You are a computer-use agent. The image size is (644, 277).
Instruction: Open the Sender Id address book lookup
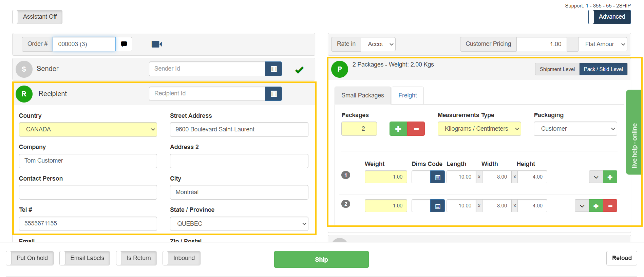coord(273,69)
